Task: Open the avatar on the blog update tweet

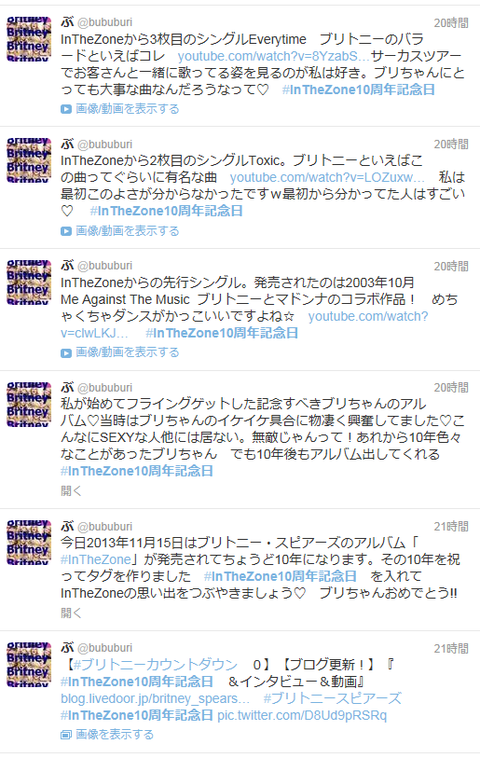Action: pos(29,665)
